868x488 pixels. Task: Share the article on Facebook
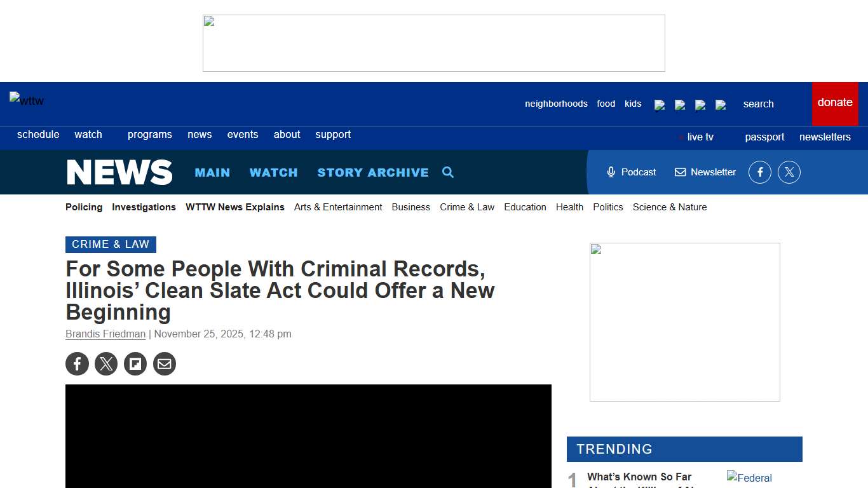pyautogui.click(x=77, y=363)
